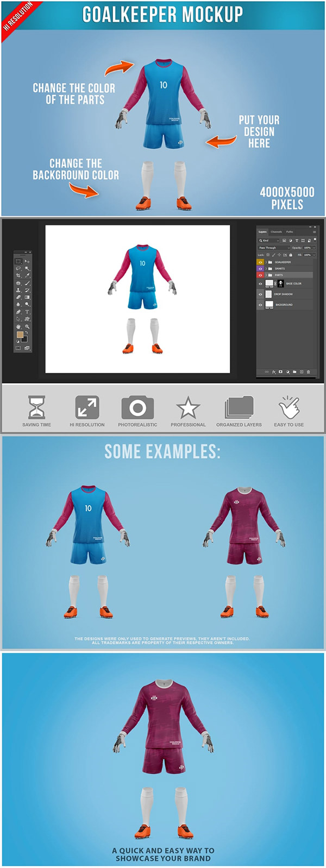Image resolution: width=326 pixels, height=868 pixels.
Task: Switch to the Paths tab
Action: (x=289, y=232)
